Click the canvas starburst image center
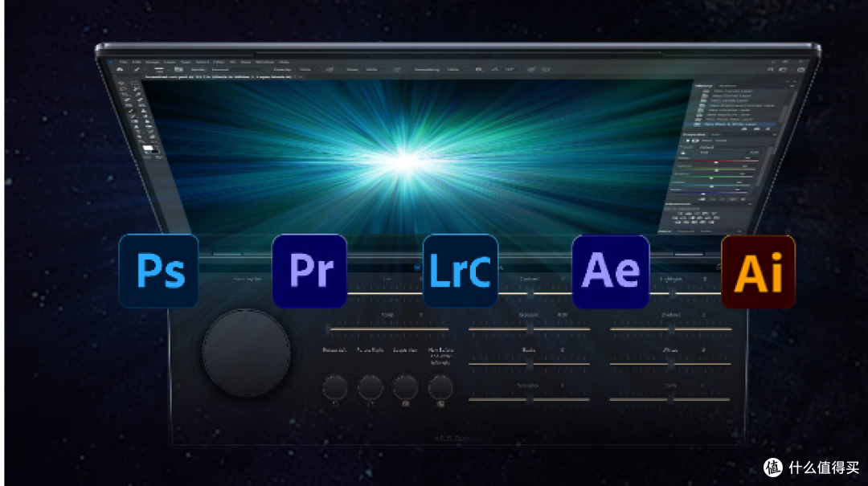The height and width of the screenshot is (486, 868). (x=404, y=161)
